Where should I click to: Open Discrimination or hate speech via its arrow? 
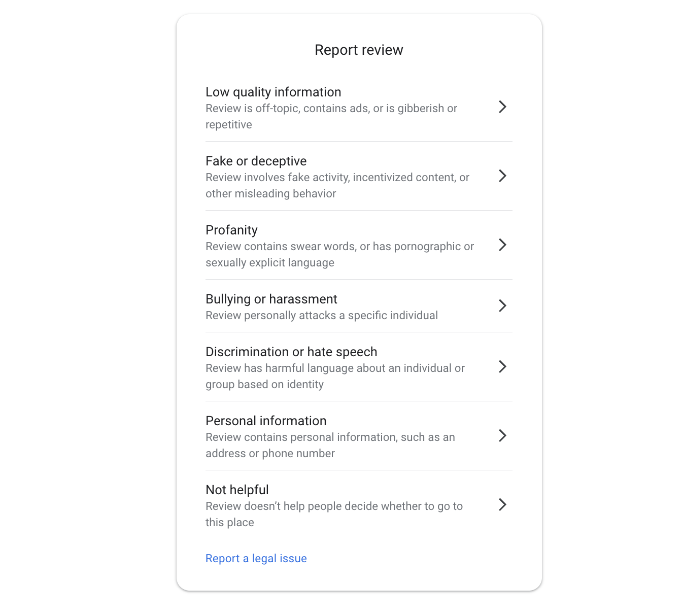pyautogui.click(x=502, y=366)
